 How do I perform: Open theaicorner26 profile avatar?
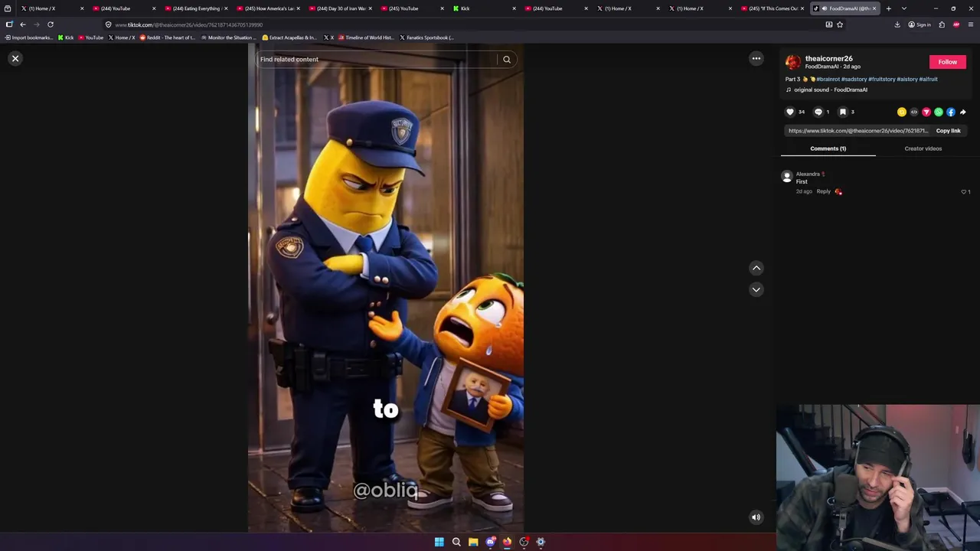pyautogui.click(x=792, y=62)
